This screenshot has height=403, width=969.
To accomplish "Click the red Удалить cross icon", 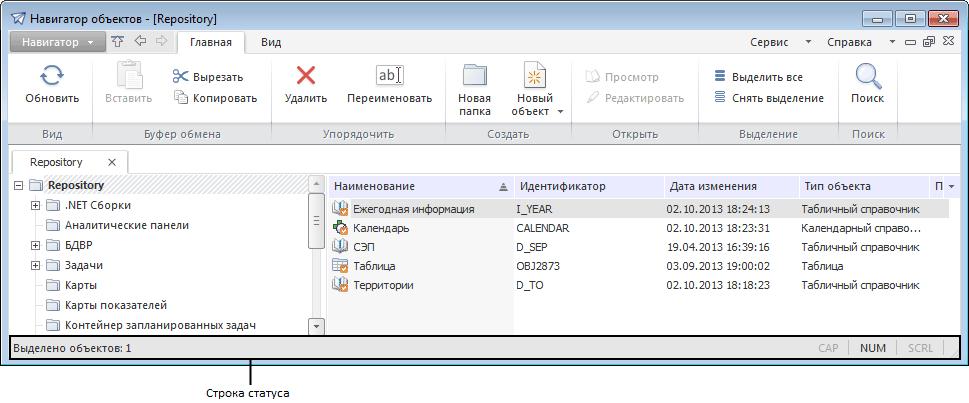I will (306, 76).
